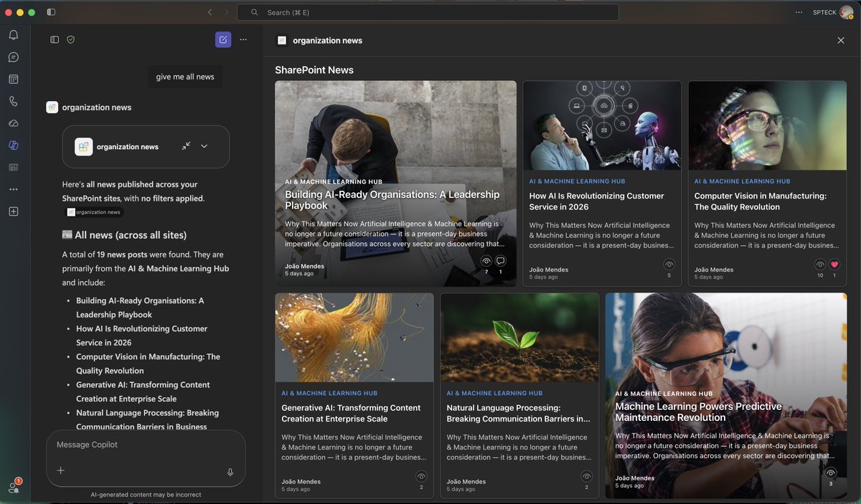The width and height of the screenshot is (861, 504).
Task: Open 'Natural Language Processing' card title
Action: coord(518,413)
